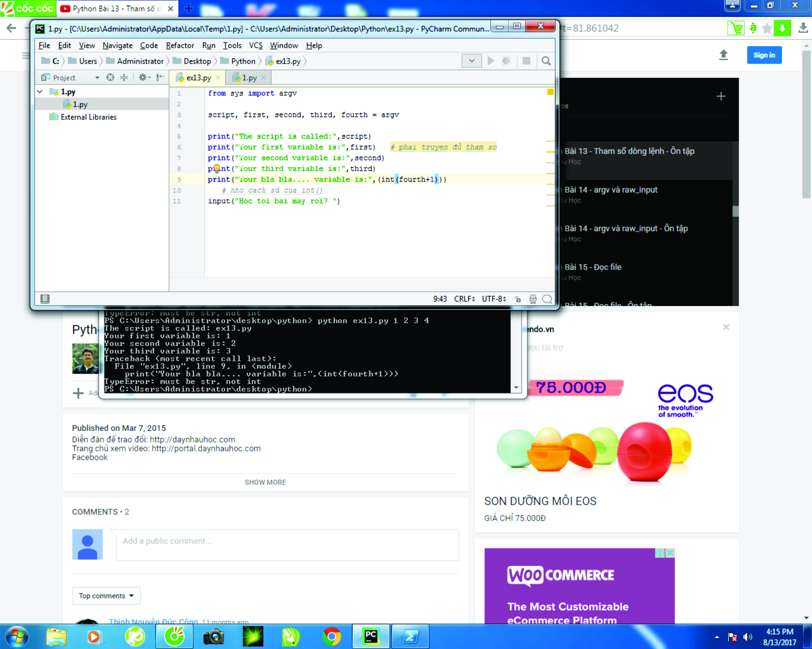812x649 pixels.
Task: Click the Debug bug icon
Action: (x=507, y=61)
